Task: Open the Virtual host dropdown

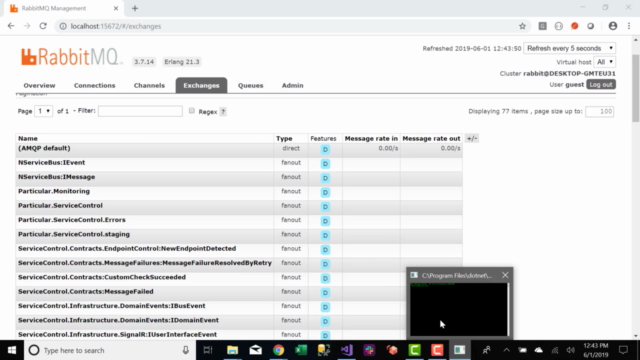Action: [x=605, y=62]
